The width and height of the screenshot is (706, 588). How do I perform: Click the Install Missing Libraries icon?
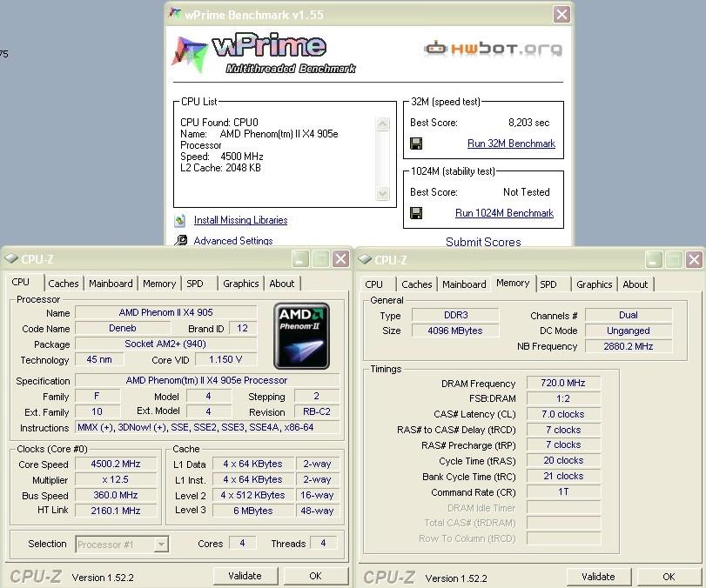click(180, 220)
